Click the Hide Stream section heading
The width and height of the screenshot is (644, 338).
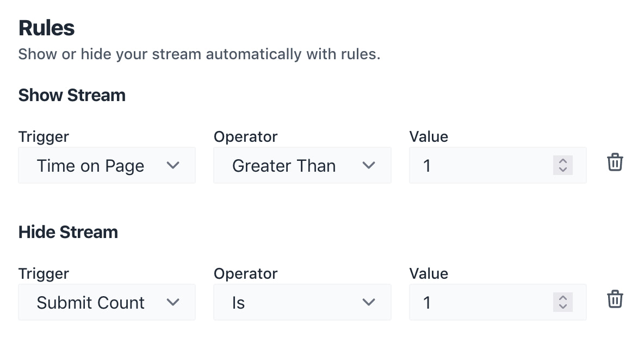pyautogui.click(x=68, y=232)
